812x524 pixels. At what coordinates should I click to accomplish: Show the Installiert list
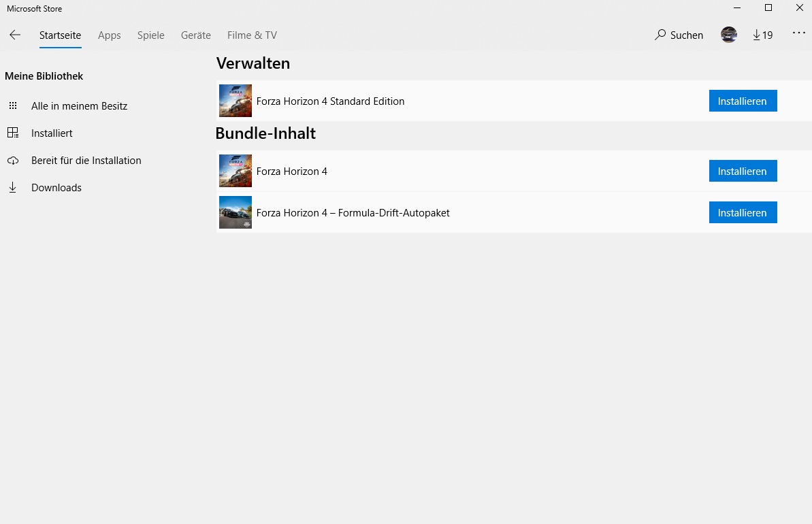[x=52, y=133]
